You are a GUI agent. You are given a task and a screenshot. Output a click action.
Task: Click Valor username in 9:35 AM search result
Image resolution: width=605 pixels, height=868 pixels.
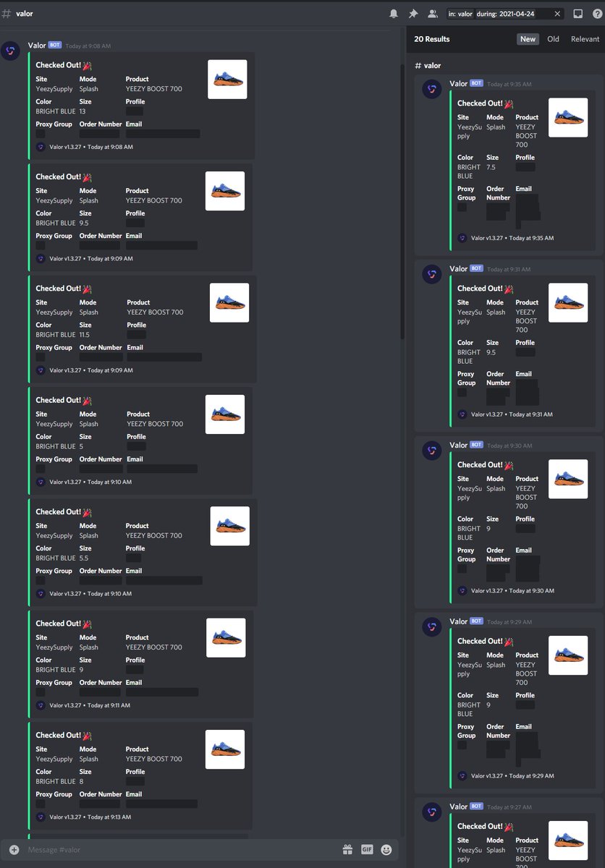pos(459,83)
